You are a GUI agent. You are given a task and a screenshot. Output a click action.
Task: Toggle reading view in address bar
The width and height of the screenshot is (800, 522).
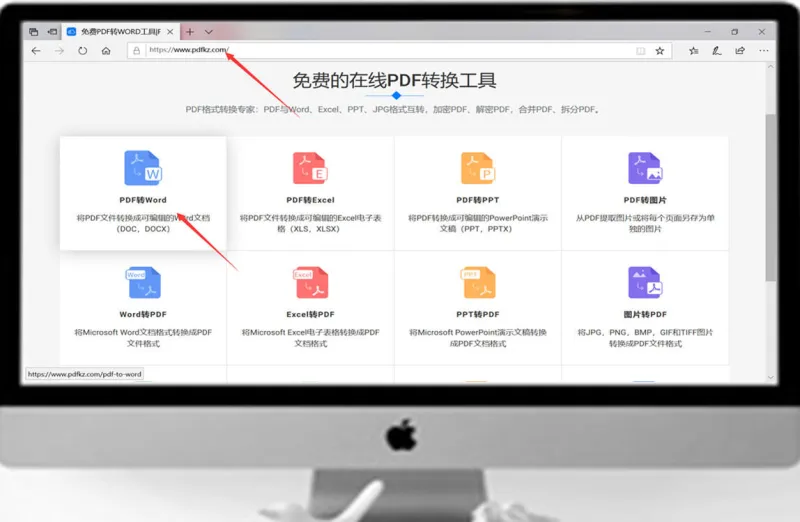tap(640, 51)
